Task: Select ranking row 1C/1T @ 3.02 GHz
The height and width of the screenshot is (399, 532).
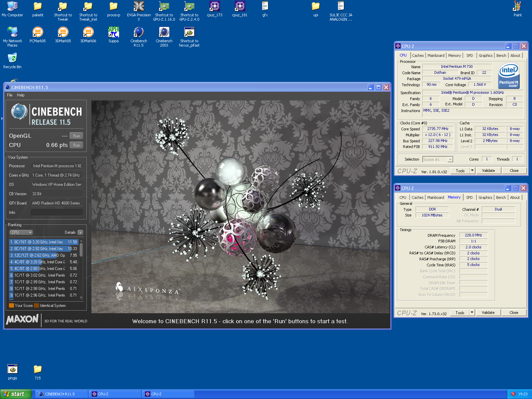Action: [x=44, y=275]
